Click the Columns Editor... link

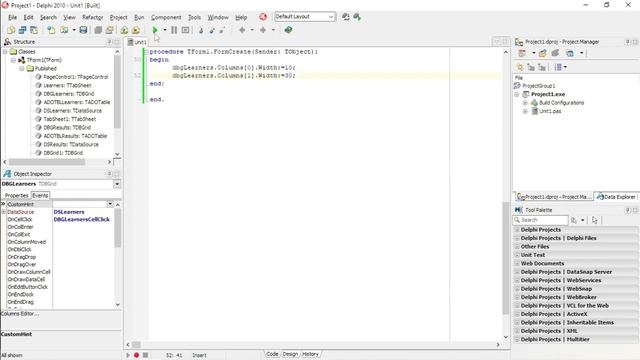(20, 313)
